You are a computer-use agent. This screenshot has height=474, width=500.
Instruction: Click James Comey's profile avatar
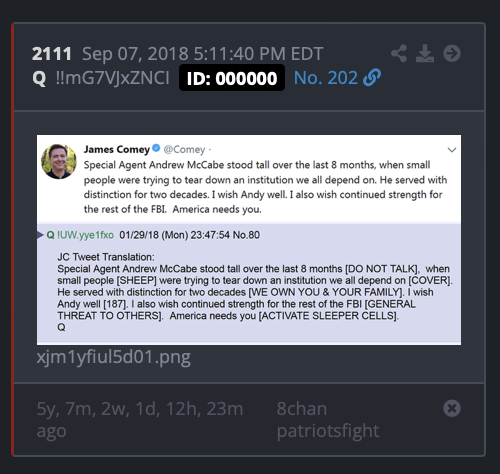click(59, 161)
